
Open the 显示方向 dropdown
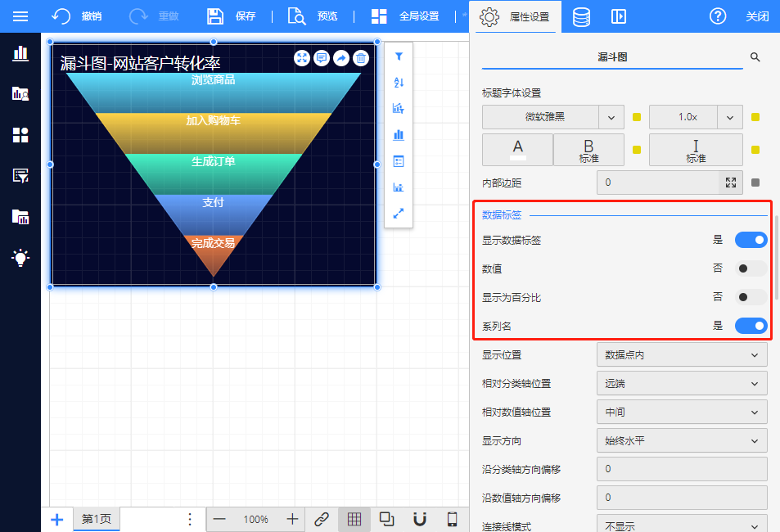pos(682,440)
